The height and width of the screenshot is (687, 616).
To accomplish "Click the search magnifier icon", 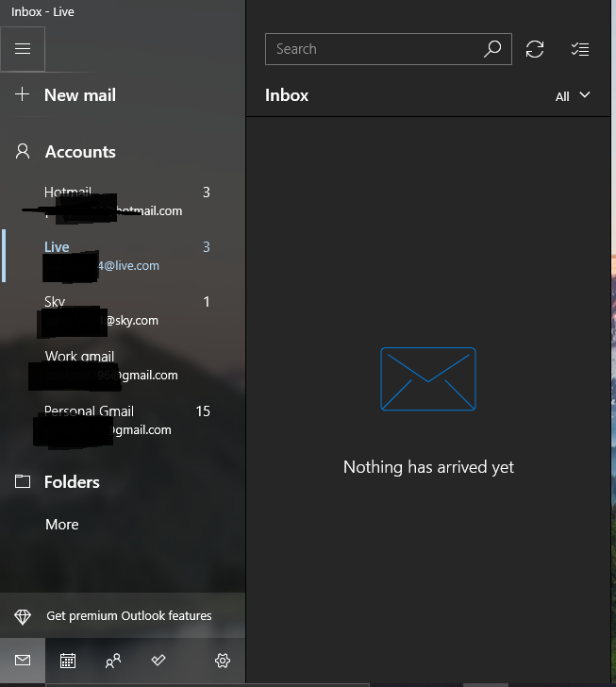I will click(491, 49).
